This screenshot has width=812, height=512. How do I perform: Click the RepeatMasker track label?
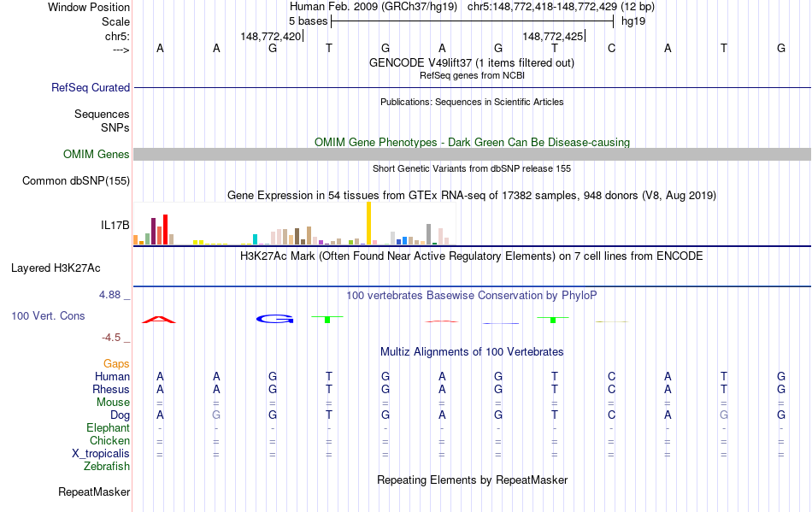coord(94,491)
